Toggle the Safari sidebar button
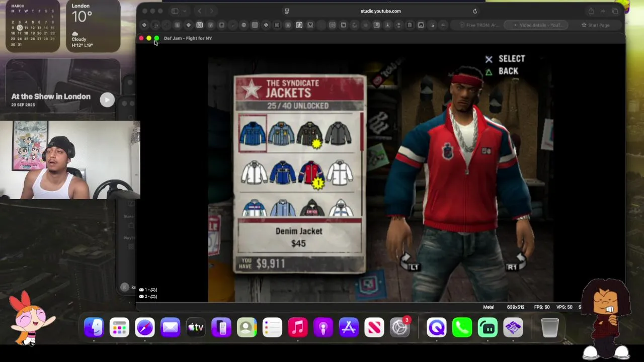The height and width of the screenshot is (362, 644). coord(175,11)
